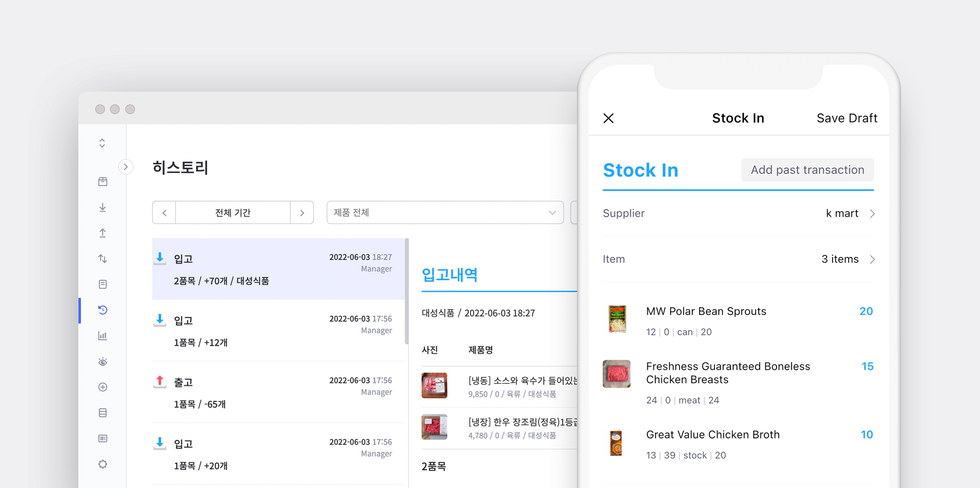Select the highlighted History clock icon
Viewport: 980px width, 488px height.
102,310
